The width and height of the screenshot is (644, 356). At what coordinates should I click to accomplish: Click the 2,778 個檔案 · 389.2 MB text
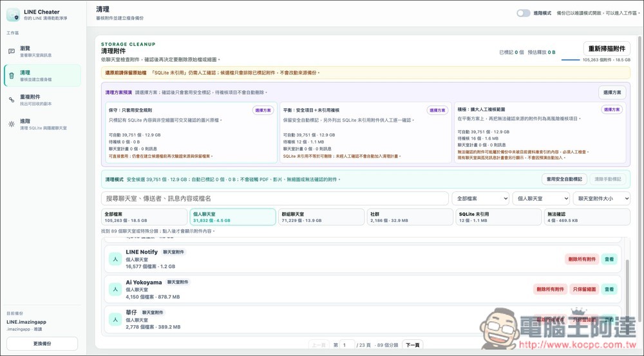point(153,327)
